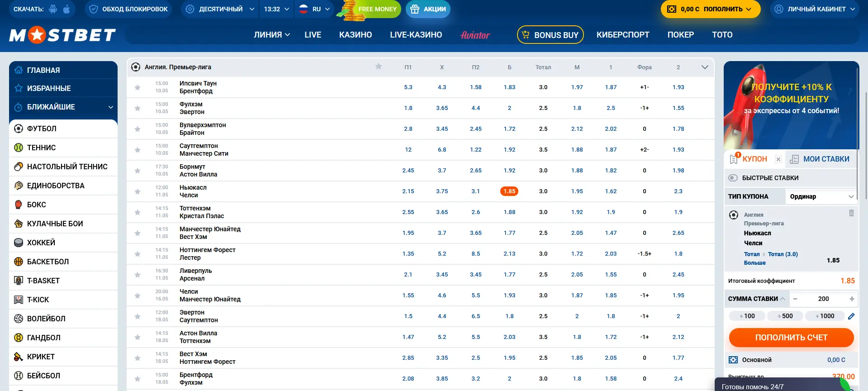The image size is (868, 391).
Task: Favorite the Тоттенхэм – Кристал Пэлас match
Action: coord(138,212)
